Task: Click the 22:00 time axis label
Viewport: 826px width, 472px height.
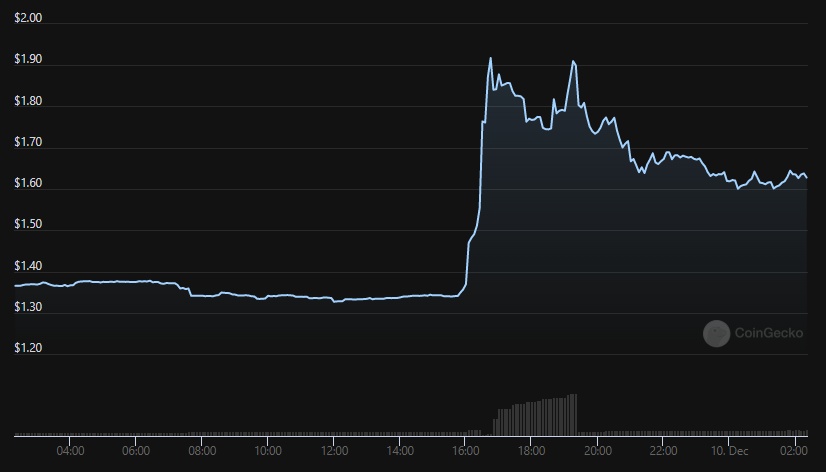Action: pos(663,451)
